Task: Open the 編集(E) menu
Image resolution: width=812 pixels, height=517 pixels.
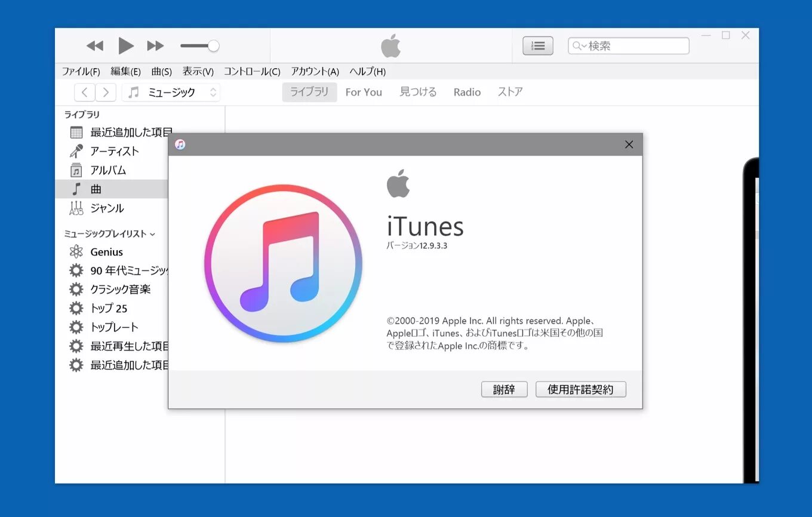Action: (126, 72)
